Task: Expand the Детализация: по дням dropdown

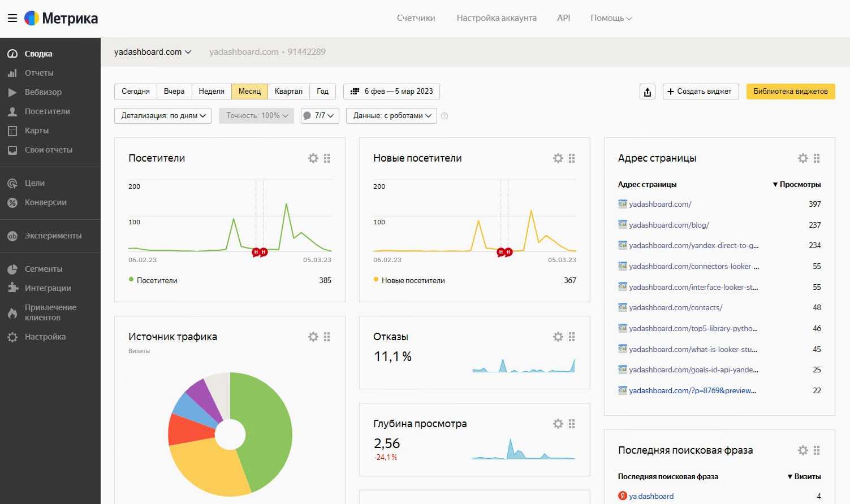Action: tap(163, 116)
